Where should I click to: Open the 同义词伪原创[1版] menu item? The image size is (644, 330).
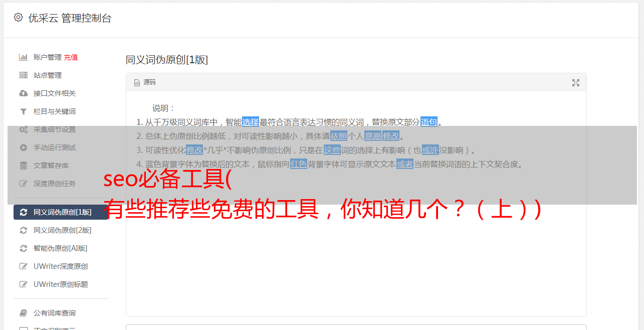pyautogui.click(x=61, y=212)
